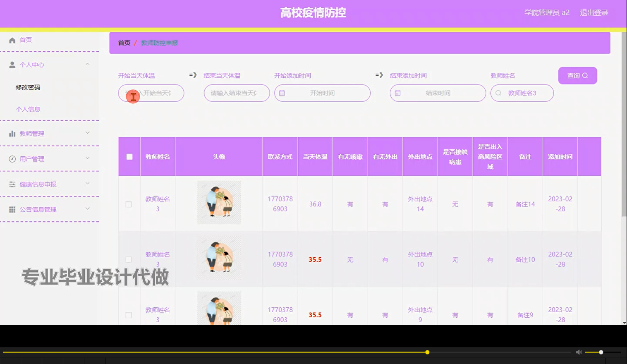Focus the 结束当天体温 input field
The width and height of the screenshot is (627, 364).
coord(237,93)
